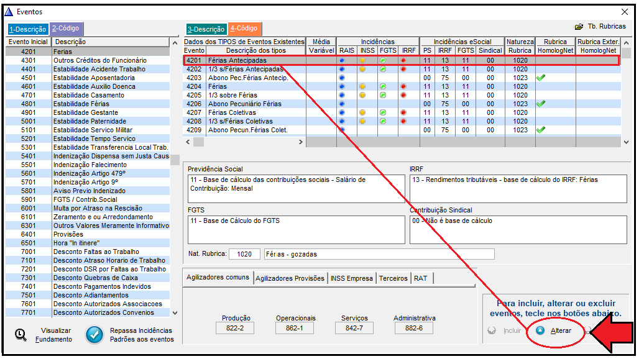Image resolution: width=644 pixels, height=359 pixels.
Task: Click the Alterar button
Action: click(x=554, y=330)
